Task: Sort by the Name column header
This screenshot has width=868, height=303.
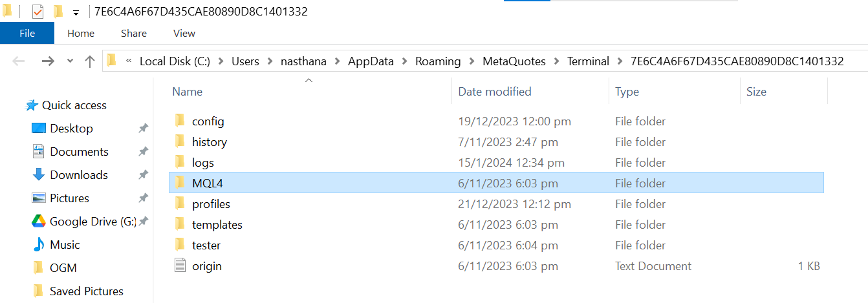Action: click(188, 92)
